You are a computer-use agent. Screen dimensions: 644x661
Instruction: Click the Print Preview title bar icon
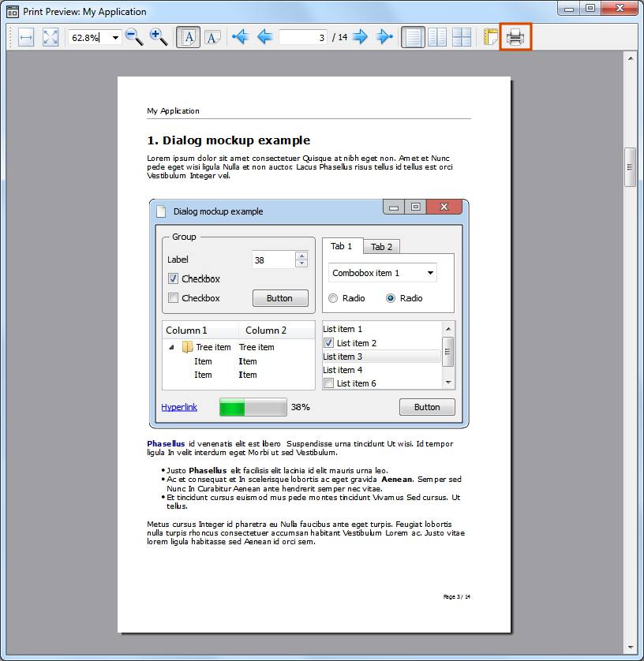pyautogui.click(x=13, y=11)
